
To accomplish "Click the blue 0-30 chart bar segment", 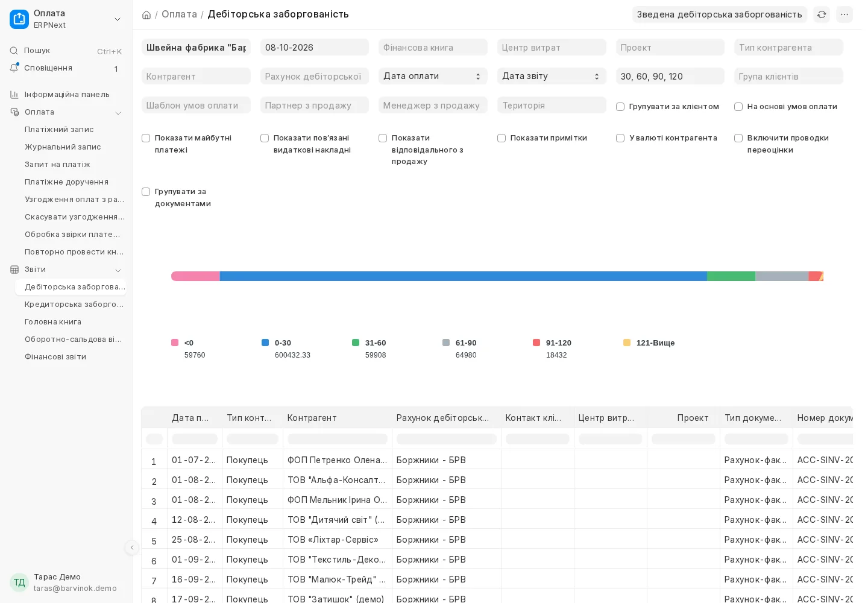I will pos(463,276).
